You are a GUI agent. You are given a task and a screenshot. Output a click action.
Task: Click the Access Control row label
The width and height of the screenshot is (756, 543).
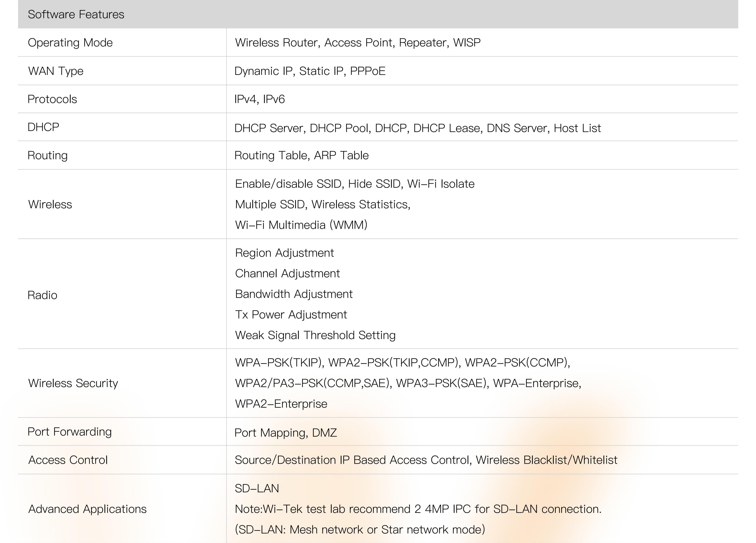[x=68, y=460]
